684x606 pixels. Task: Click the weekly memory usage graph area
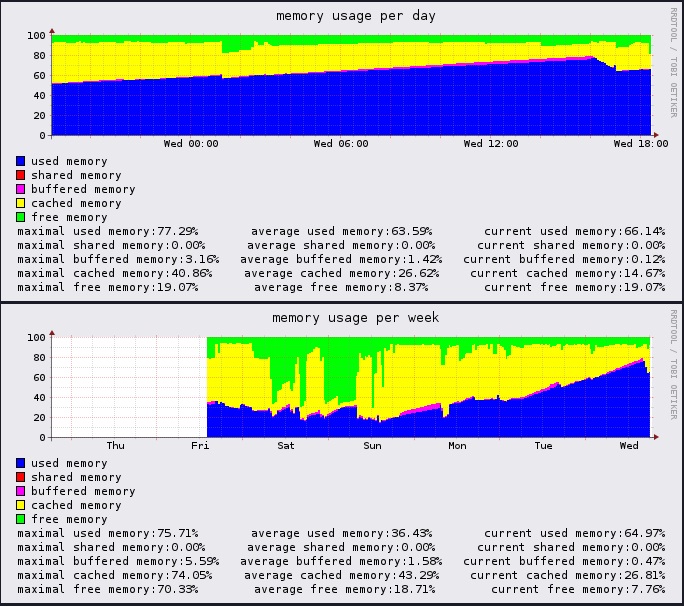point(352,387)
